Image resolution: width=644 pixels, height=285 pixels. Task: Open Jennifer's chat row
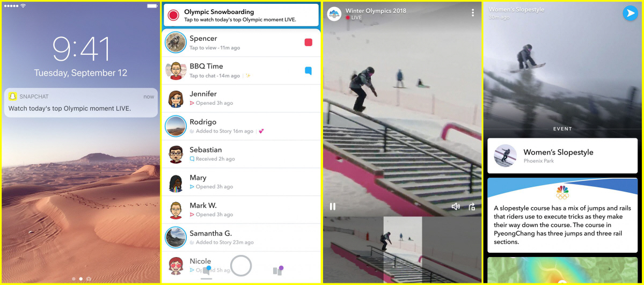click(241, 99)
